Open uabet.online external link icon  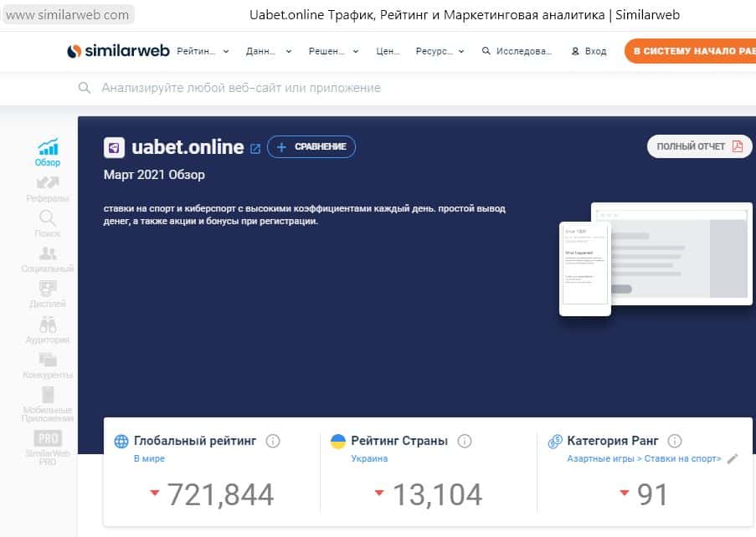point(255,149)
